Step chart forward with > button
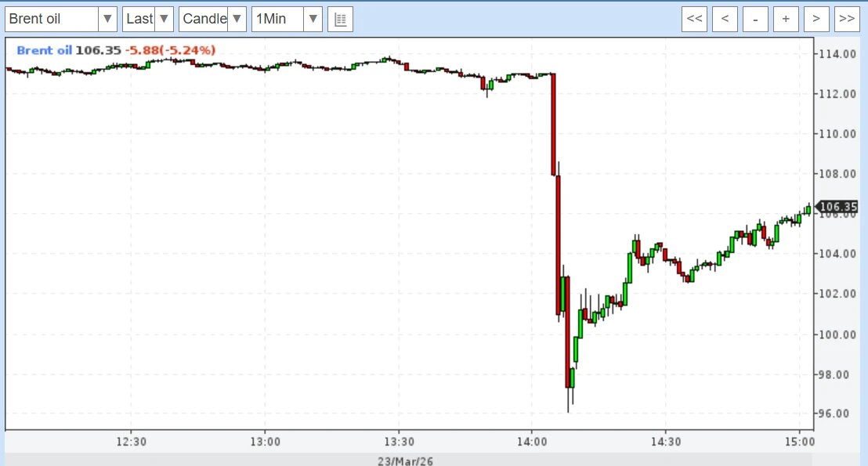The height and width of the screenshot is (466, 868). pos(816,20)
